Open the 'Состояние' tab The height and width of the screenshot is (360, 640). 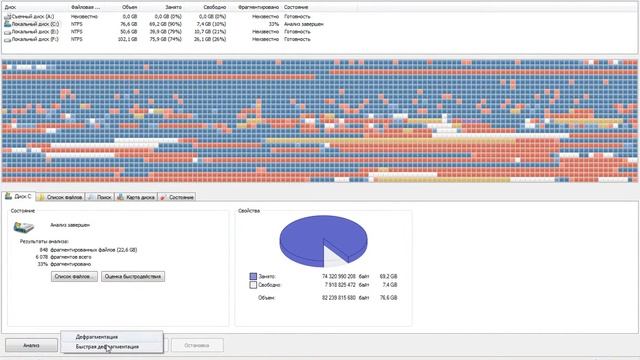click(177, 197)
